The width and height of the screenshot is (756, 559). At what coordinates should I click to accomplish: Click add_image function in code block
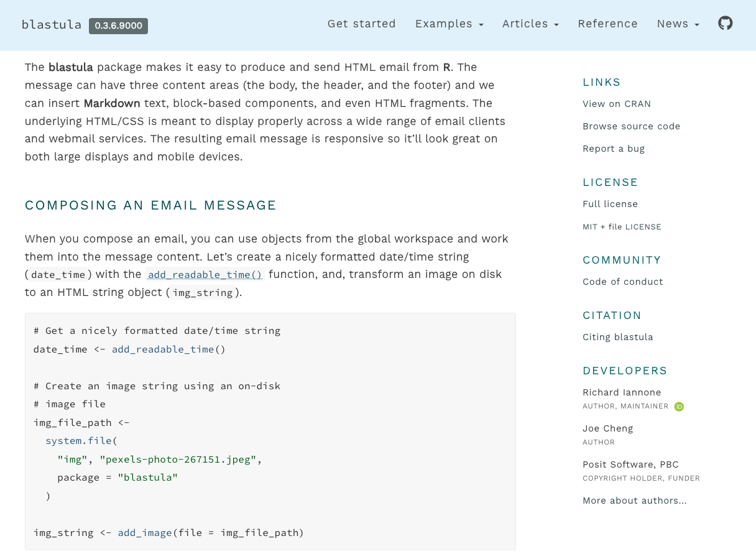pos(144,533)
